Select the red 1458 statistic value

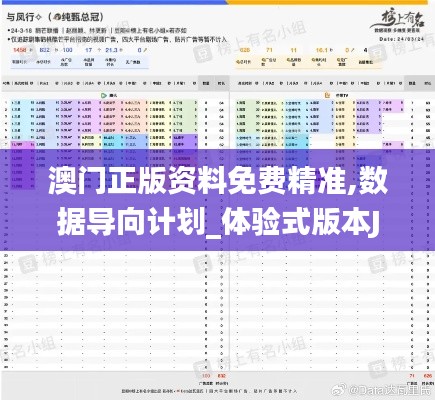tap(20, 50)
